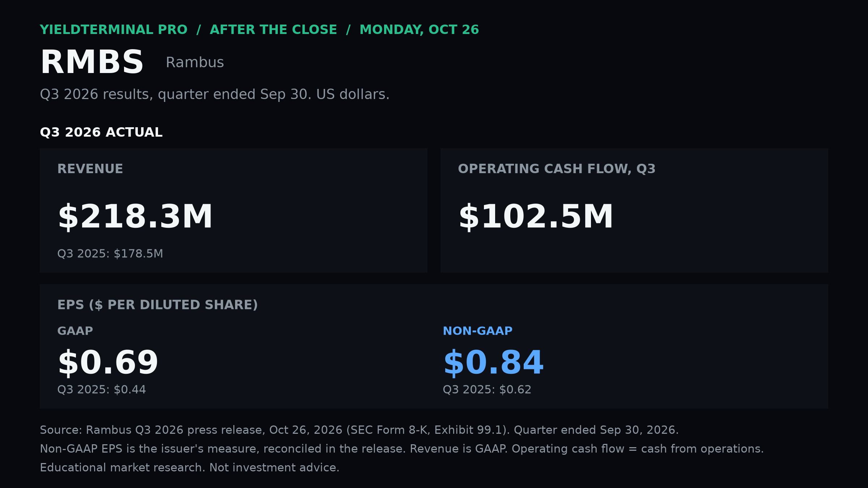Click the Q3 2025 $0.44 comparison

point(102,390)
